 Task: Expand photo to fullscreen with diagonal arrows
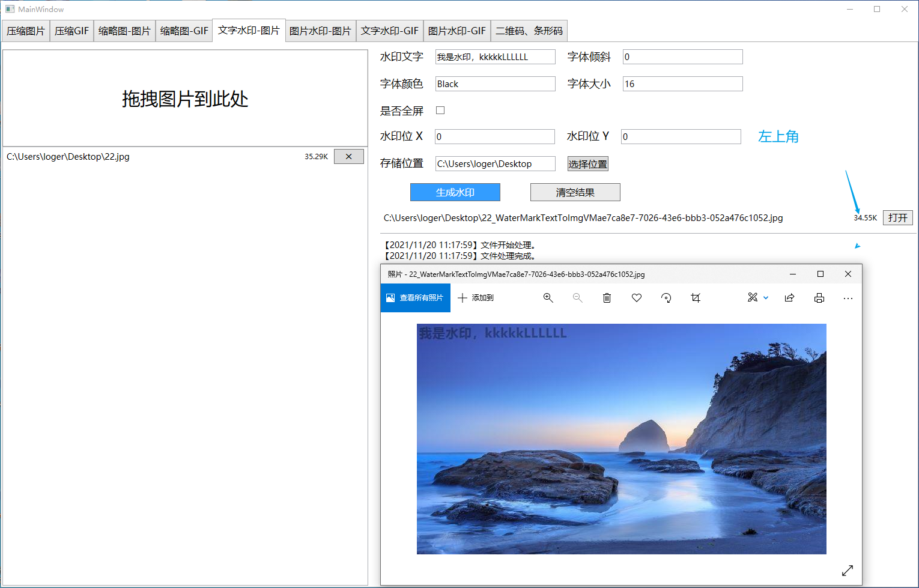tap(848, 571)
